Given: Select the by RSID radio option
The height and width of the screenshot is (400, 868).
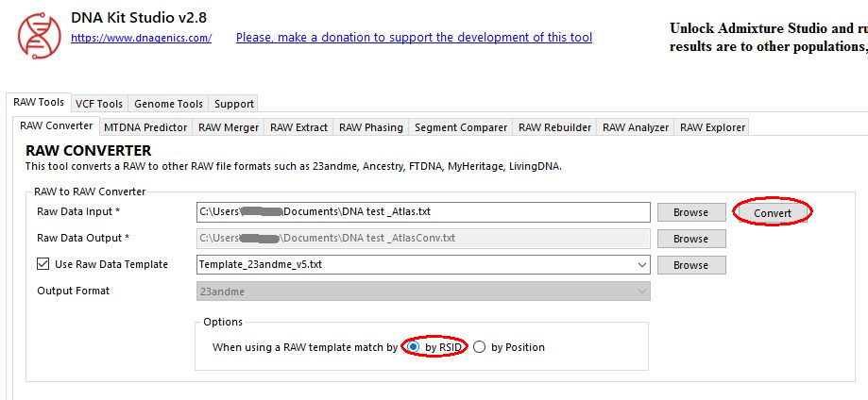Looking at the screenshot, I should (414, 347).
